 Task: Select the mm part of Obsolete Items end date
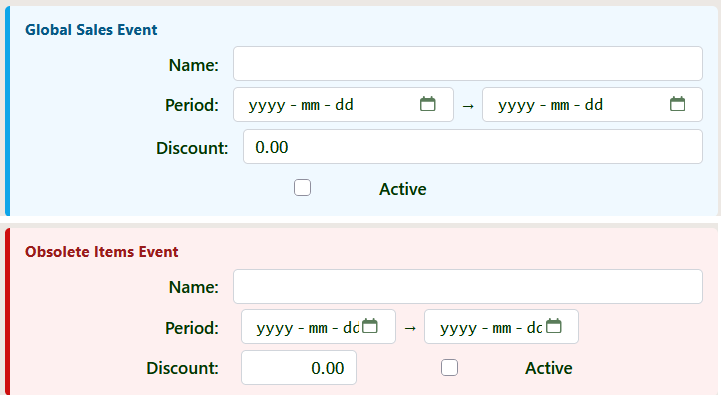pos(502,328)
